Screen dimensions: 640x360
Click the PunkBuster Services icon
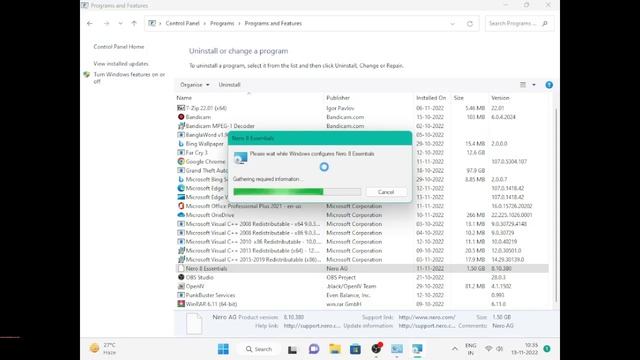tap(181, 295)
